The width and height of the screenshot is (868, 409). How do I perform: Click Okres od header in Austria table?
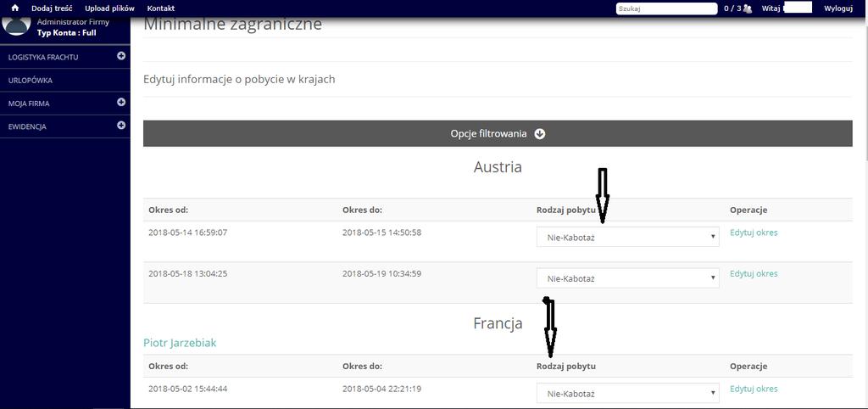tap(169, 210)
